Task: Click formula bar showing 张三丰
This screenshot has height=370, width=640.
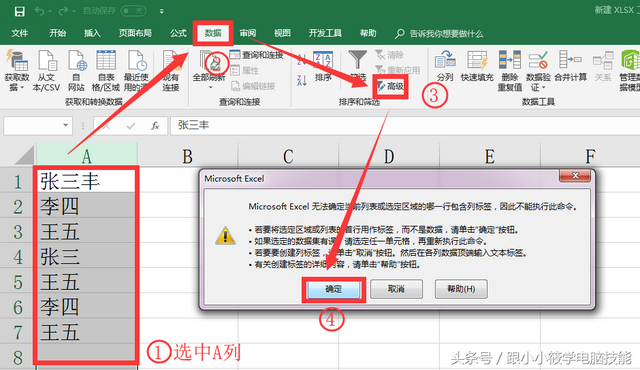Action: tap(405, 125)
